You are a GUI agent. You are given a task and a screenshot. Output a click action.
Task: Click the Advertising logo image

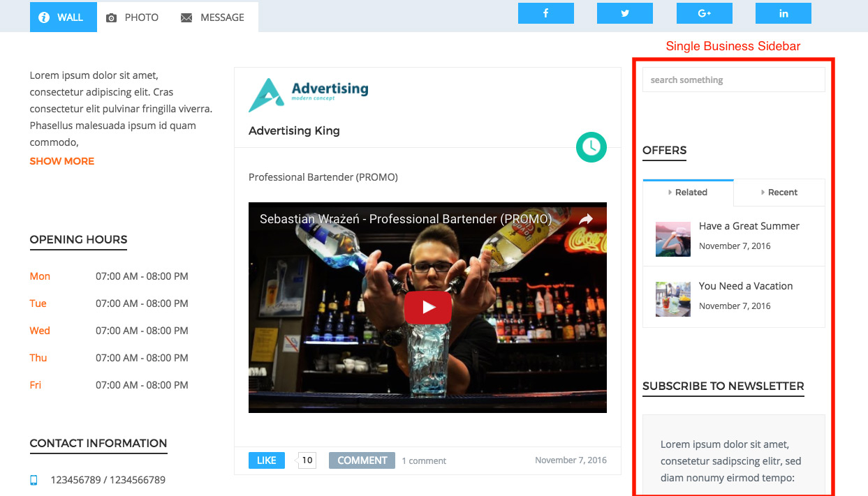[x=309, y=95]
